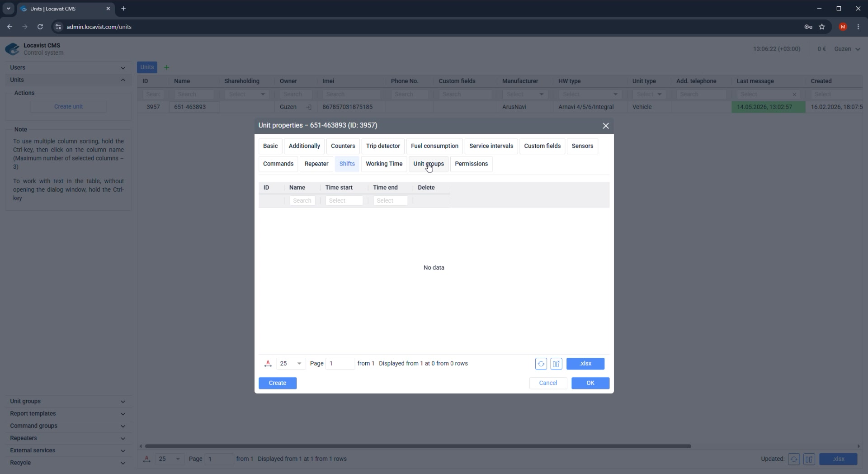
Task: Export shifts table via .xlsx button
Action: tap(585, 364)
